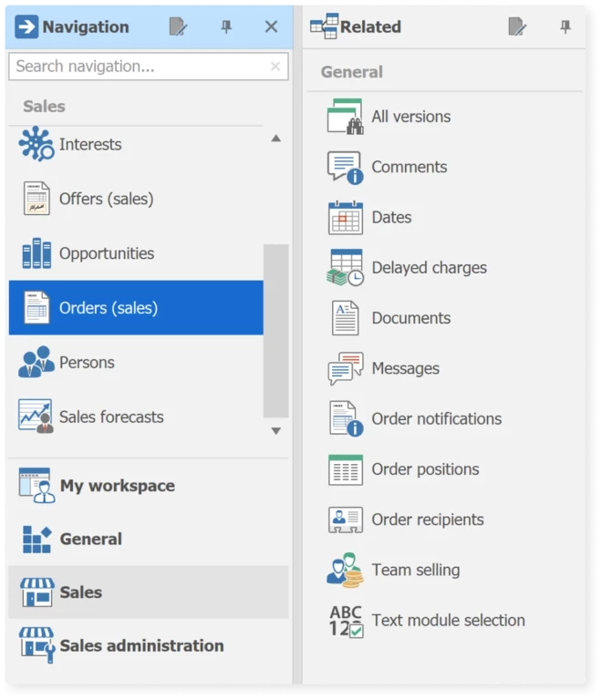
Task: Click the Team selling icon
Action: pyautogui.click(x=345, y=570)
